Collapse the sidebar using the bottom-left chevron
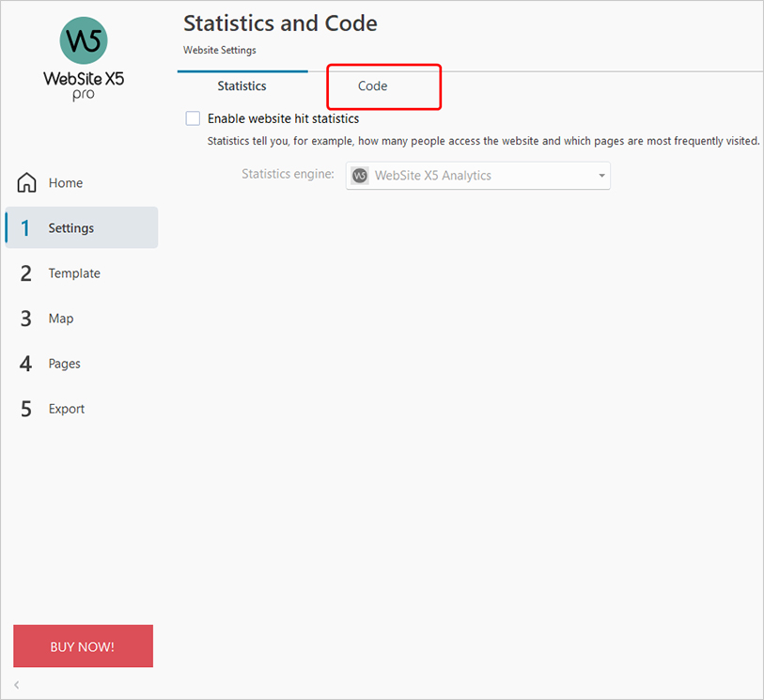 coord(17,685)
